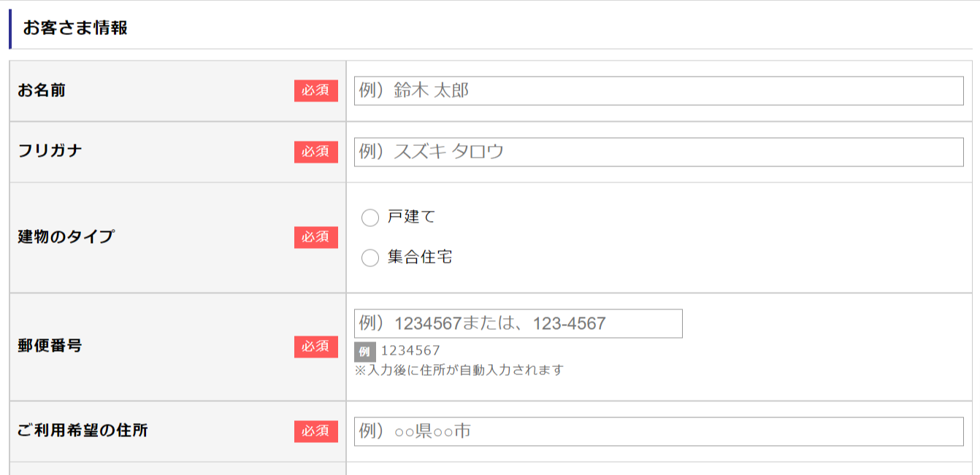Viewport: 980px width, 475px height.
Task: Click the 郵便番号 postal code input
Action: 518,323
